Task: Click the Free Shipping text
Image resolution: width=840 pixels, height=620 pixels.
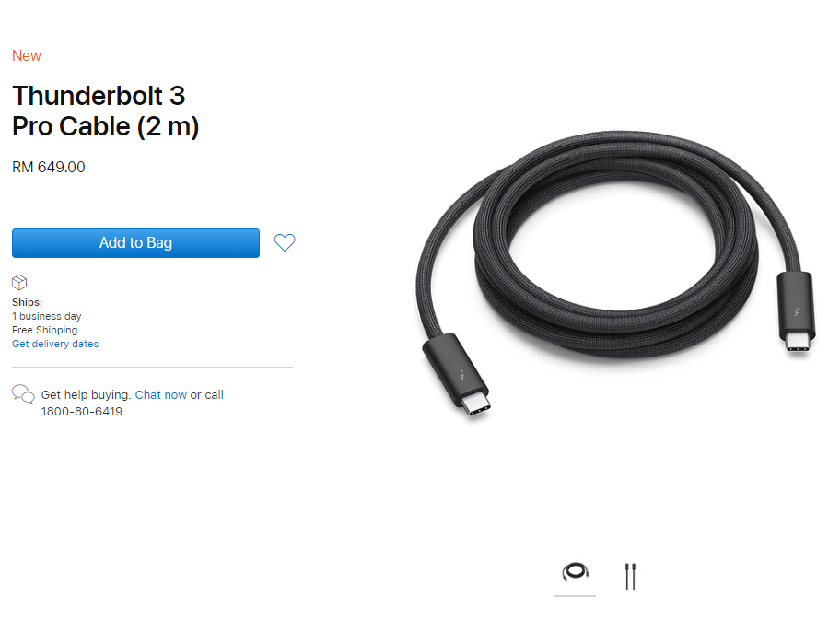Action: pos(44,330)
